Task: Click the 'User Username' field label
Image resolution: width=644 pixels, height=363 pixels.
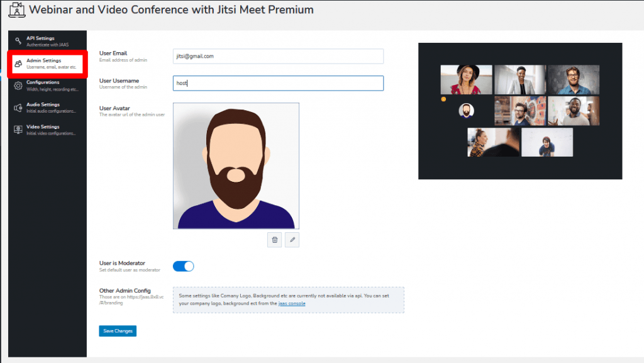Action: pyautogui.click(x=119, y=81)
